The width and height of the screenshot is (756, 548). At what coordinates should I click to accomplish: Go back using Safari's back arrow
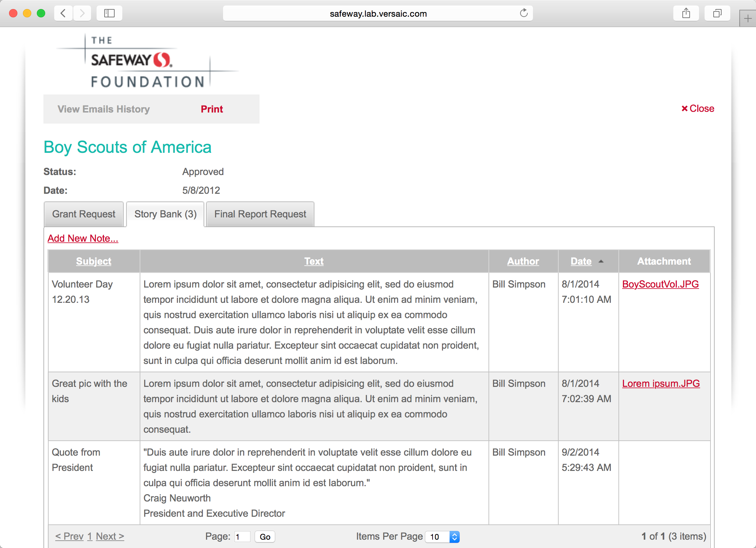click(x=63, y=14)
